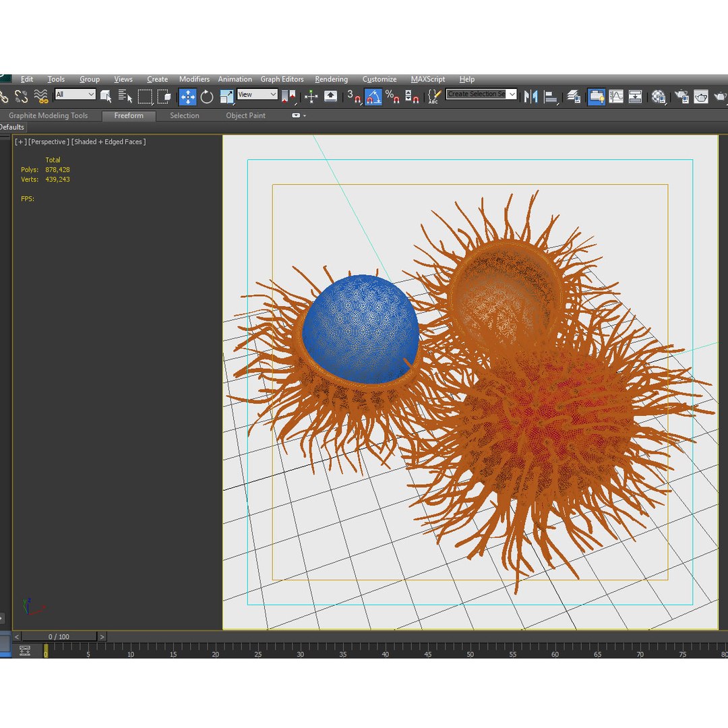Click the frame 0 marker on the timeline
Screen dimensions: 728x728
click(46, 650)
